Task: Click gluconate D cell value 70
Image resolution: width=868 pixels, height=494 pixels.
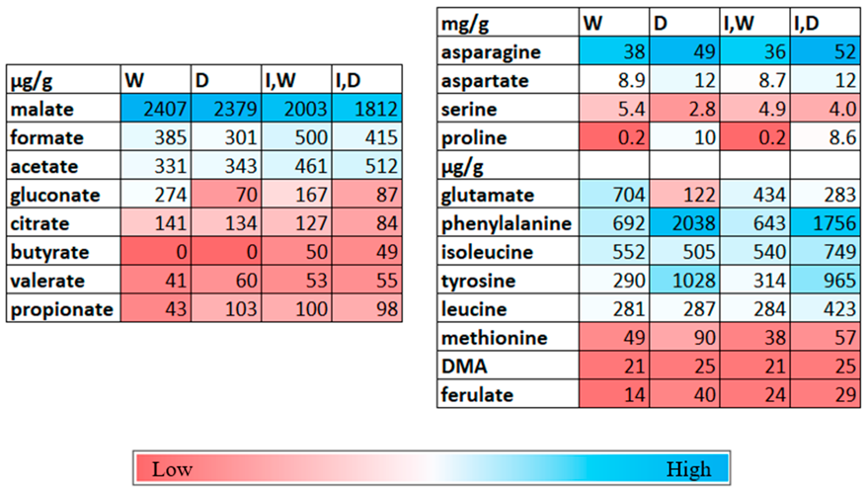Action: [226, 194]
